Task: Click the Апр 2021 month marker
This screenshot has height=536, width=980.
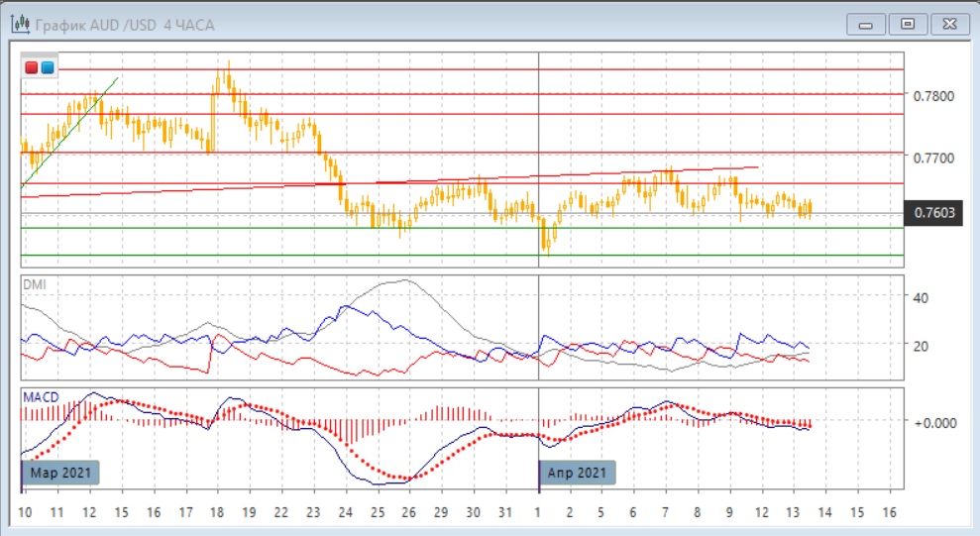Action: pyautogui.click(x=578, y=473)
